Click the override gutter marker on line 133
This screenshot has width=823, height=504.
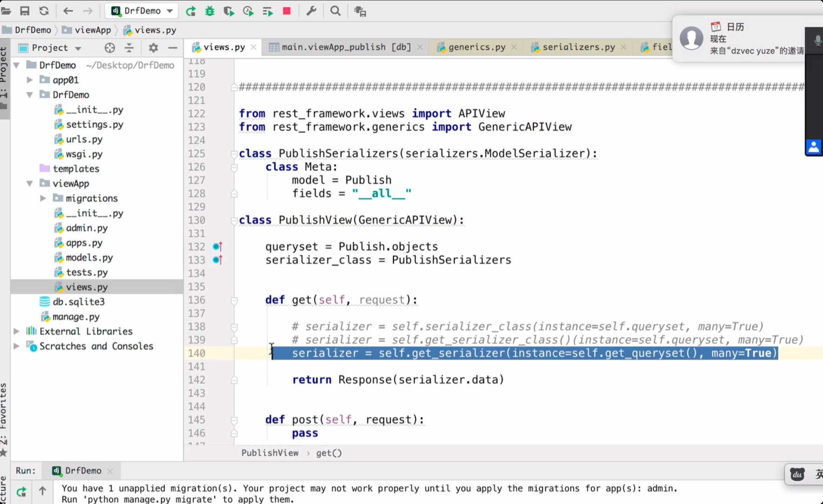218,260
